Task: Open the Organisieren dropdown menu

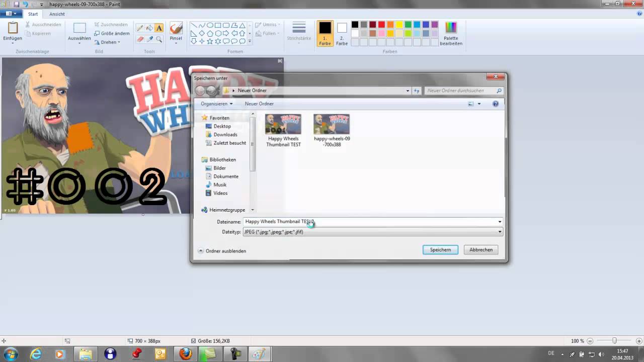Action: 217,104
